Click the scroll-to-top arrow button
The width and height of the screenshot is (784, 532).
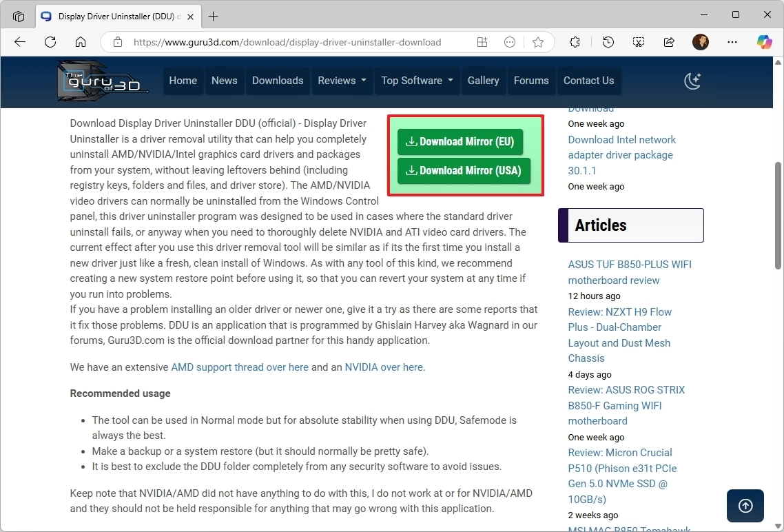pyautogui.click(x=745, y=506)
